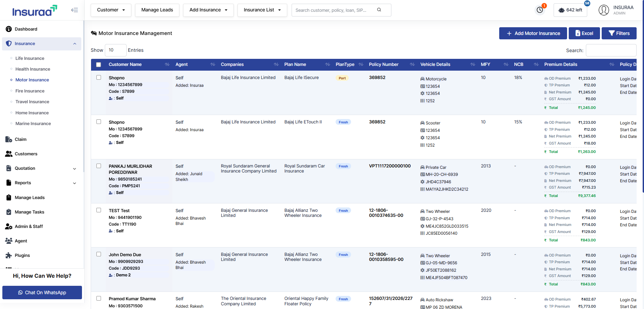Sort by Companies column arrows
This screenshot has height=309, width=644.
[x=276, y=64]
